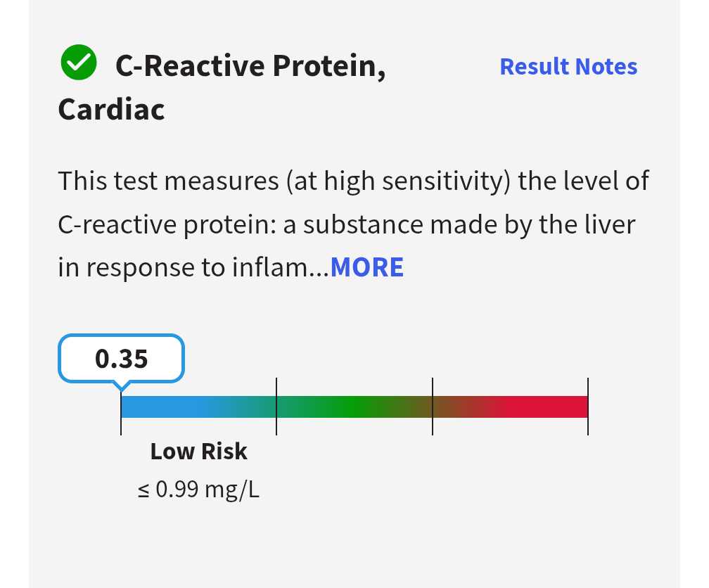Image resolution: width=709 pixels, height=588 pixels.
Task: Click the 0.35 result value bubble
Action: point(122,359)
